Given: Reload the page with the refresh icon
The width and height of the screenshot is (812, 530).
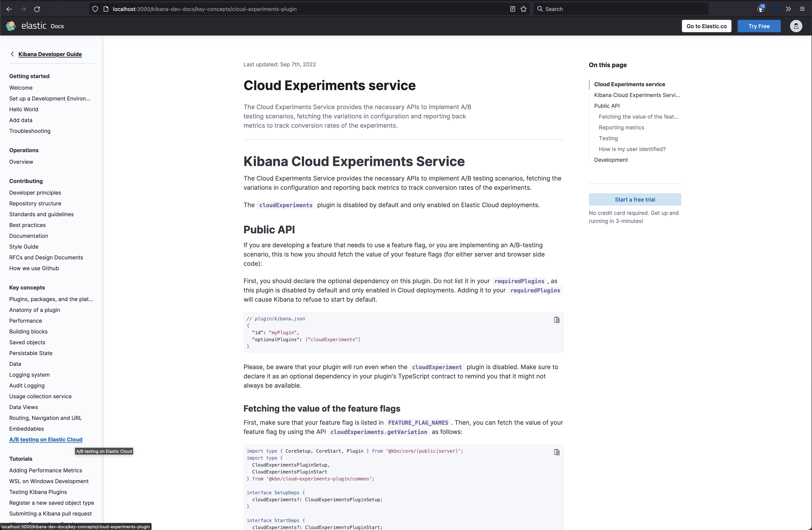Looking at the screenshot, I should 37,9.
